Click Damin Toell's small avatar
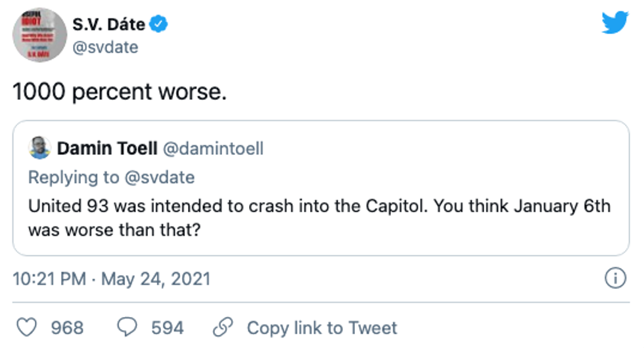The width and height of the screenshot is (644, 348). (x=39, y=148)
